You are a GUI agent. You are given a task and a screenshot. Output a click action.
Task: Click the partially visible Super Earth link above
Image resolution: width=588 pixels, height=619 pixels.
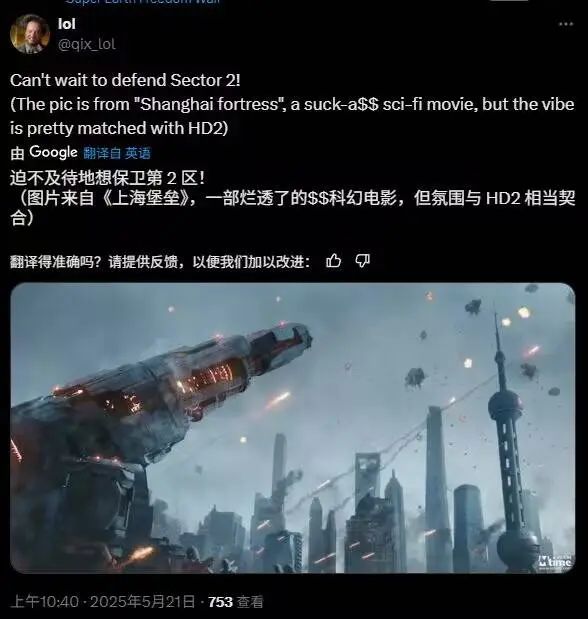143,2
